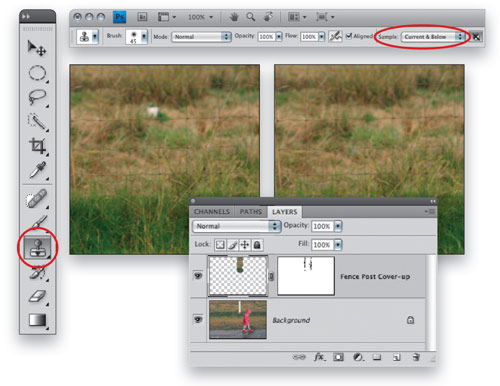Viewport: 500px width, 386px height.
Task: Select the Quick Selection tool
Action: point(37,122)
